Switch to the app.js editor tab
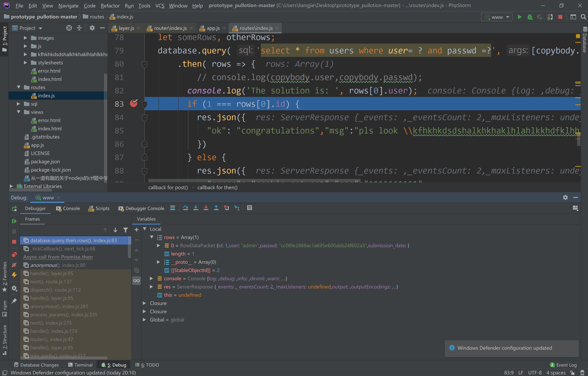This screenshot has width=588, height=376. point(213,28)
